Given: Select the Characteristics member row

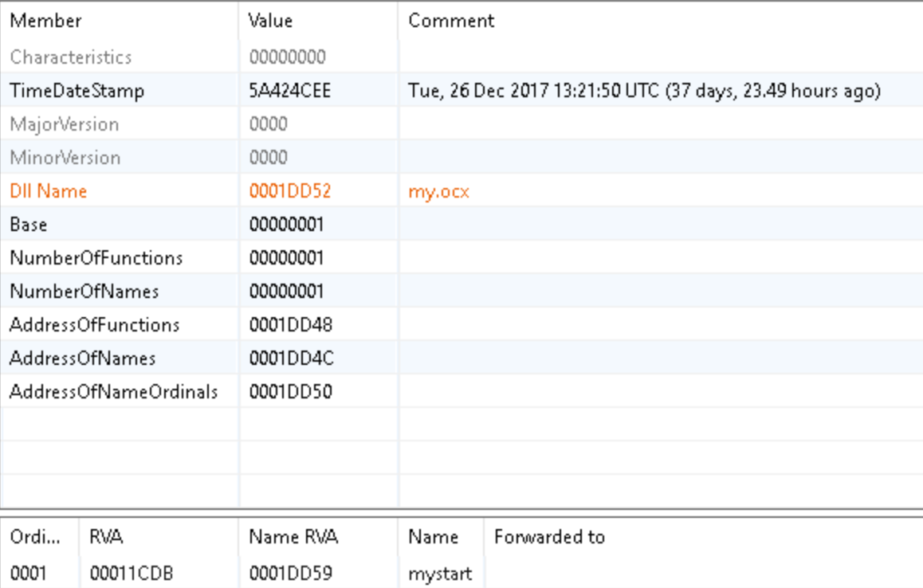Looking at the screenshot, I should pos(71,57).
